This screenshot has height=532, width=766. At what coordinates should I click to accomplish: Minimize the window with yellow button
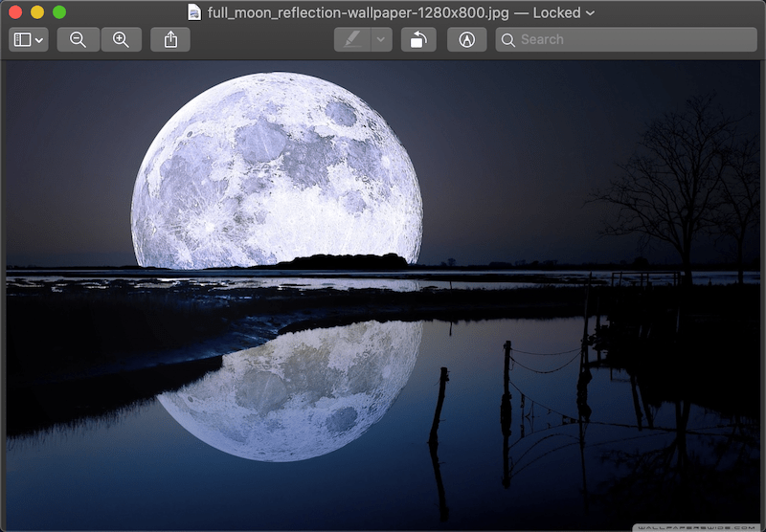pyautogui.click(x=37, y=12)
